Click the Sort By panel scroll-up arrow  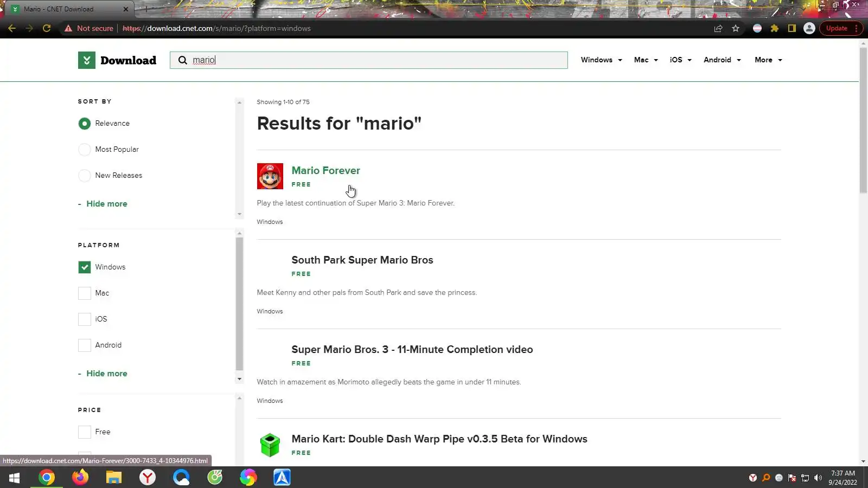coord(239,102)
